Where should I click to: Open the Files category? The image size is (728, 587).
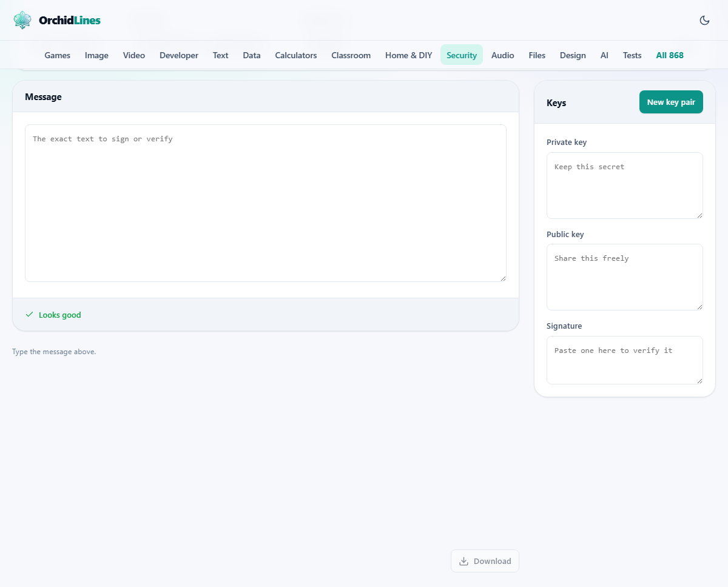(x=537, y=55)
